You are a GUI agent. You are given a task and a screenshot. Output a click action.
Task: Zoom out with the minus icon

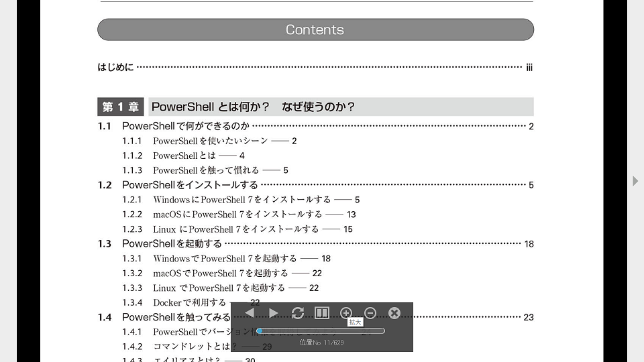pyautogui.click(x=370, y=313)
